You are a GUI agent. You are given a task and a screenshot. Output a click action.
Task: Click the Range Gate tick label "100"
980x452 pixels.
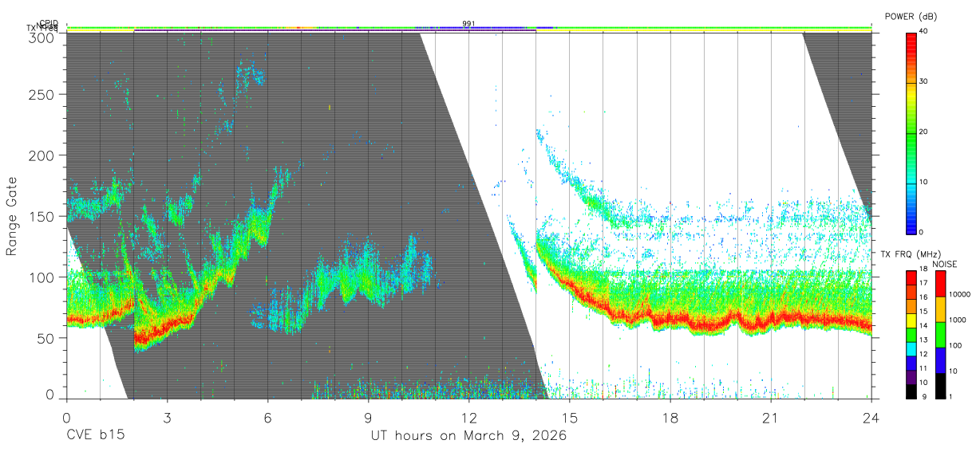click(x=42, y=277)
